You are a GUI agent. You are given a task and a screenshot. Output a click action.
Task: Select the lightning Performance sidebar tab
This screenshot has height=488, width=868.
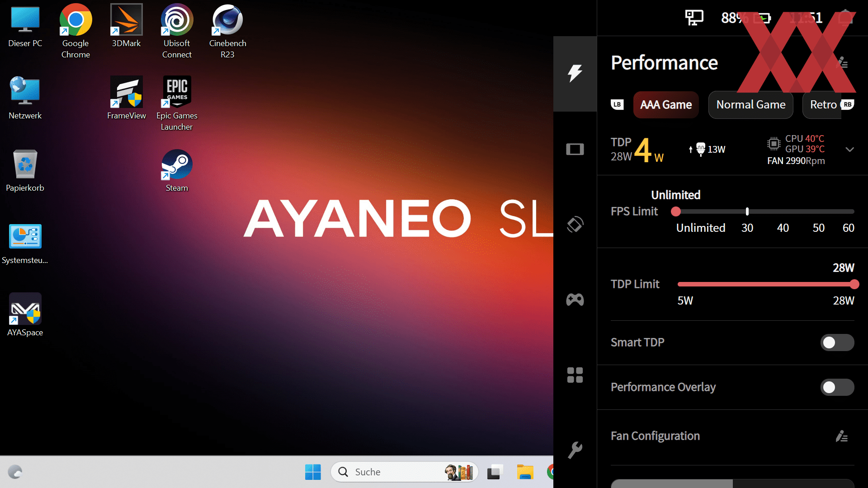coord(575,74)
